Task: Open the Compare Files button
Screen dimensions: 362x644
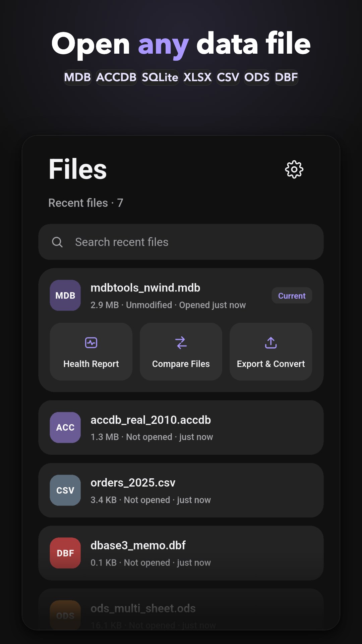Action: point(181,352)
